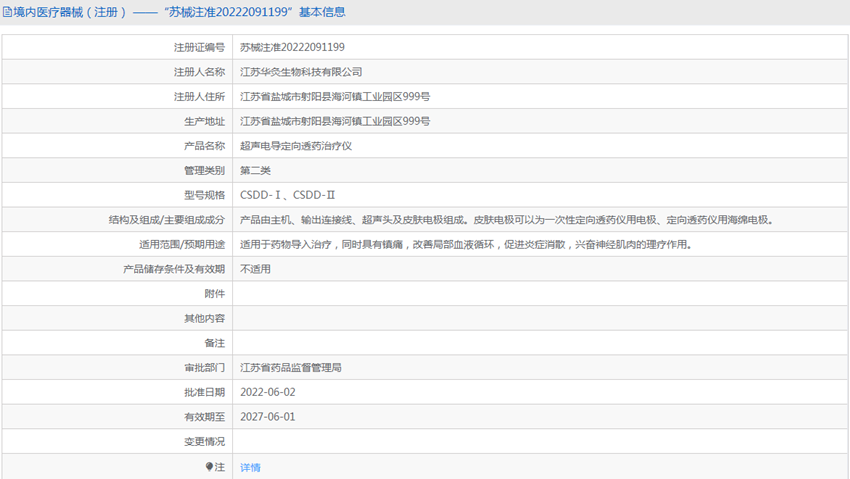850x479 pixels.
Task: Click the 审批部门 label
Action: 204,368
